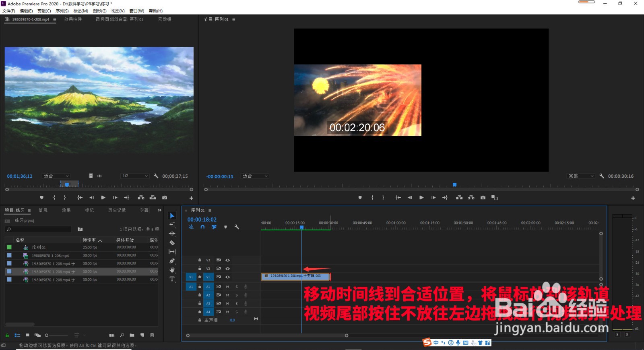This screenshot has height=350, width=644.
Task: Click the source monitor Mark Out icon
Action: (65, 198)
